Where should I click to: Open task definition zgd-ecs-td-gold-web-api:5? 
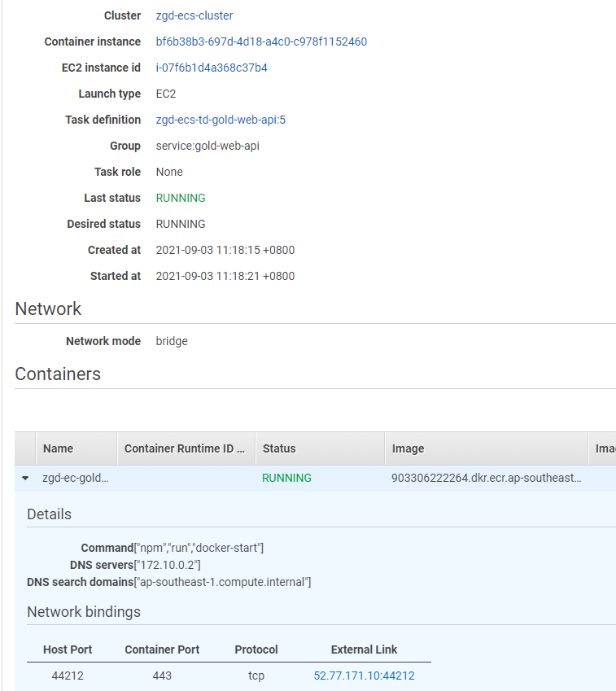point(221,120)
